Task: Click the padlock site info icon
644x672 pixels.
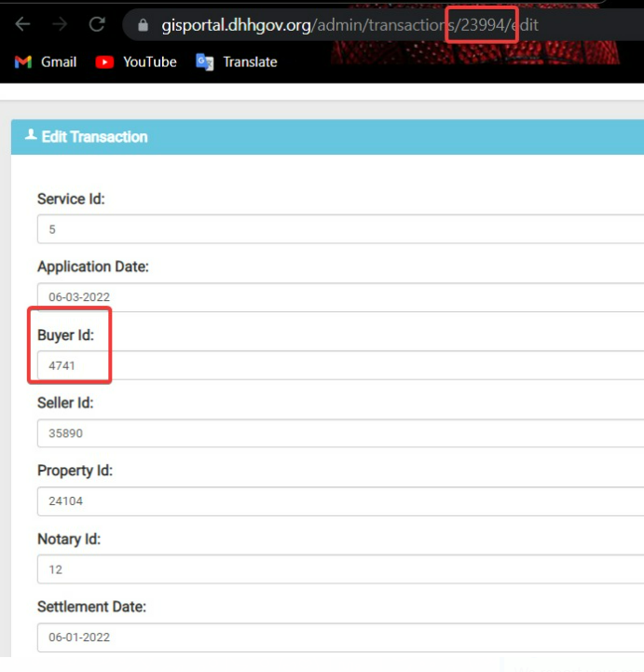Action: [x=144, y=25]
